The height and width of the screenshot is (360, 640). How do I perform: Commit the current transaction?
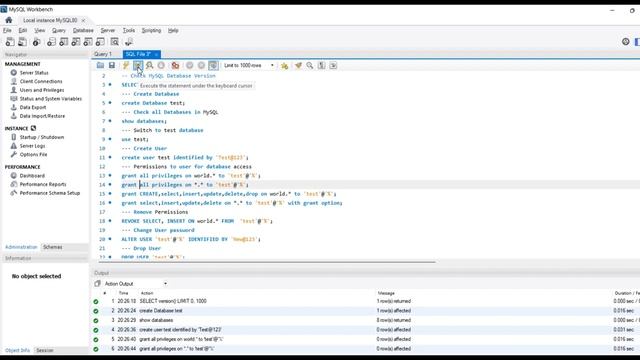pyautogui.click(x=190, y=65)
